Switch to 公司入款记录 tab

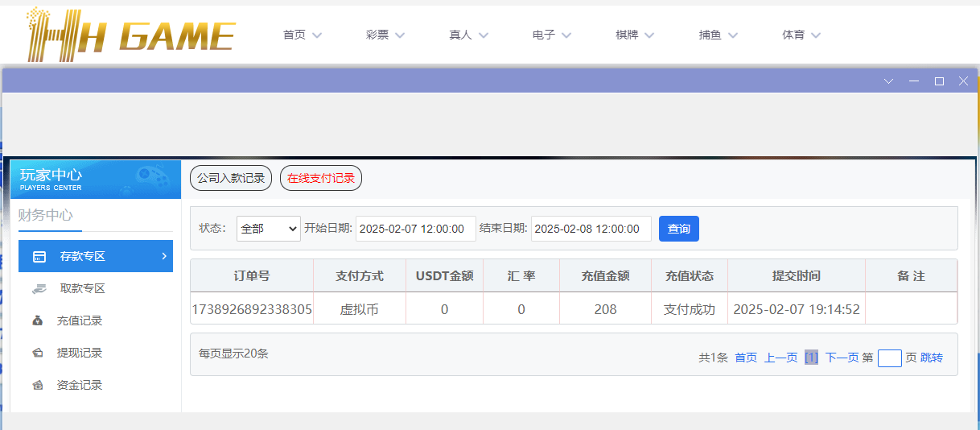(231, 178)
